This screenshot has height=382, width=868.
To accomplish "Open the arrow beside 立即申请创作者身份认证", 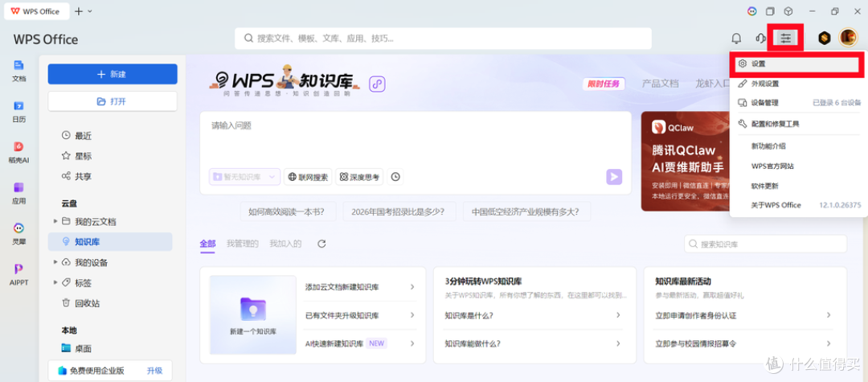I will (x=829, y=315).
